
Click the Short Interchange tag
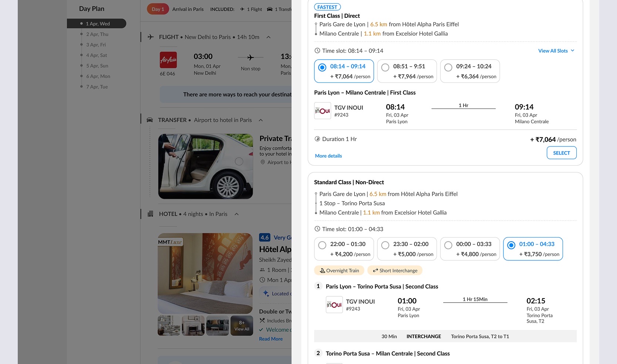click(x=395, y=270)
